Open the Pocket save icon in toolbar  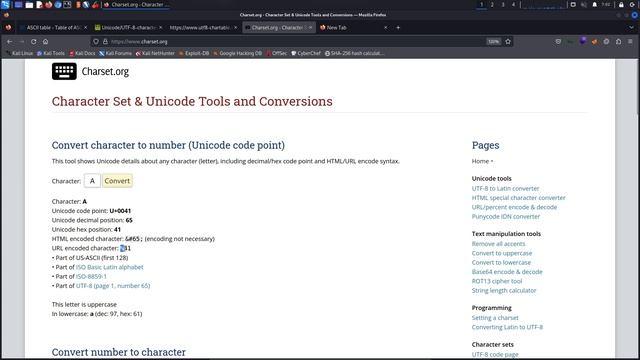558,42
